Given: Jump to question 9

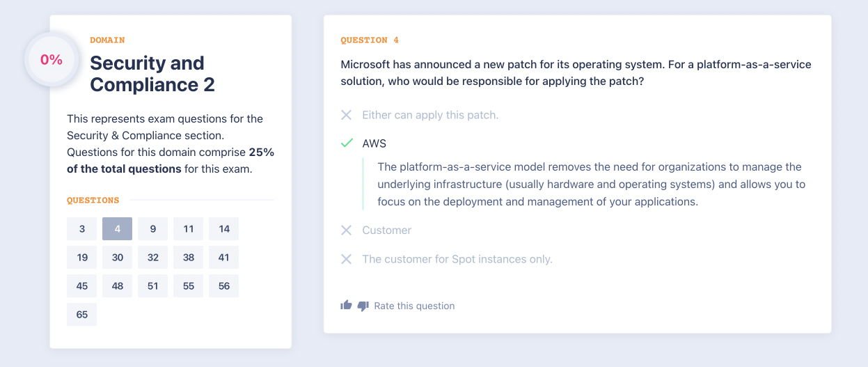Looking at the screenshot, I should (x=152, y=229).
